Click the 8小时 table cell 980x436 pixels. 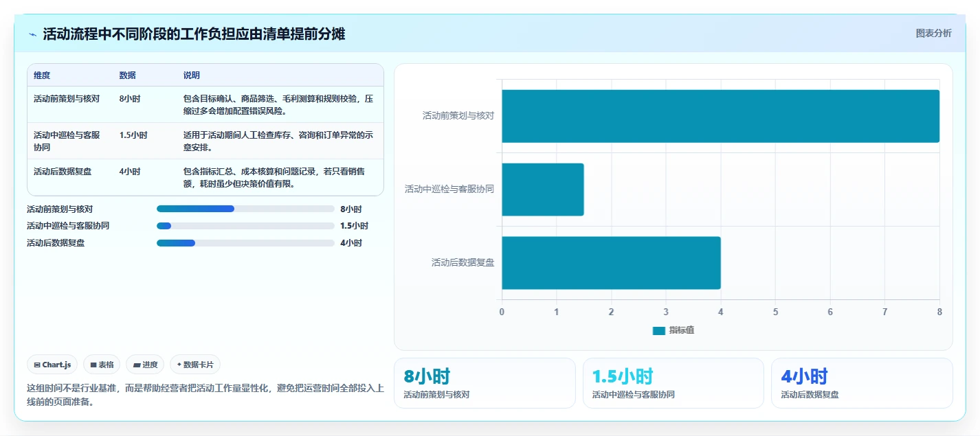[x=130, y=99]
